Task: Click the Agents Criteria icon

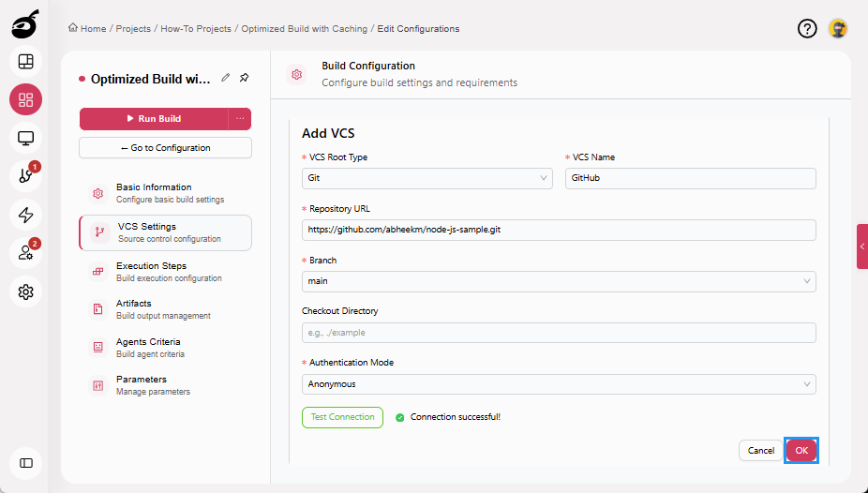Action: pyautogui.click(x=98, y=348)
